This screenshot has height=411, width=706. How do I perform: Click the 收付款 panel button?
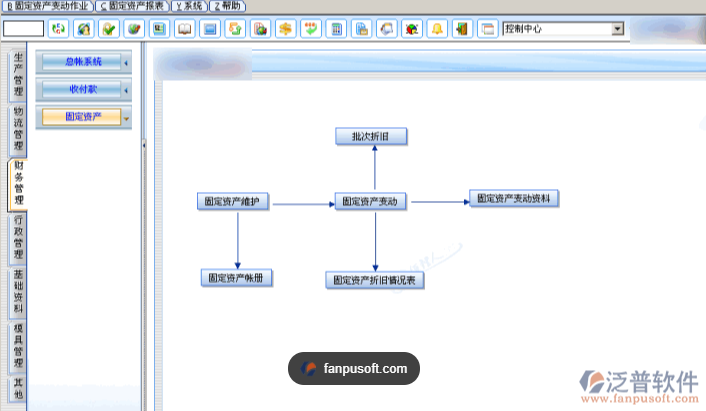coord(81,90)
